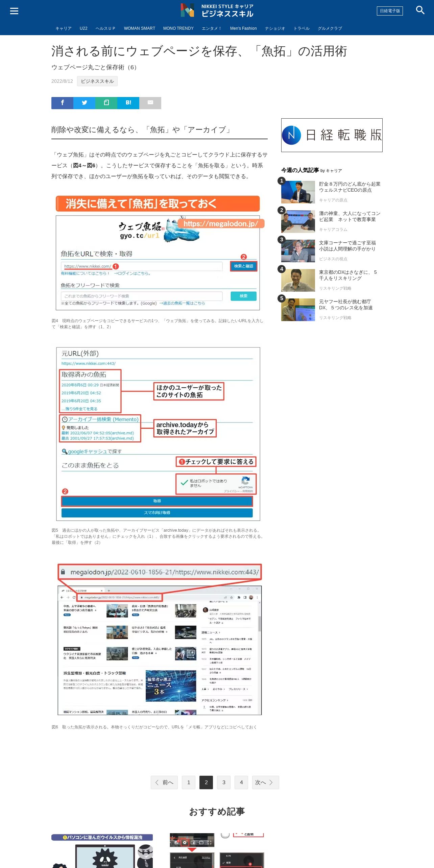Share article on Twitter
This screenshot has width=434, height=868.
coord(84,103)
